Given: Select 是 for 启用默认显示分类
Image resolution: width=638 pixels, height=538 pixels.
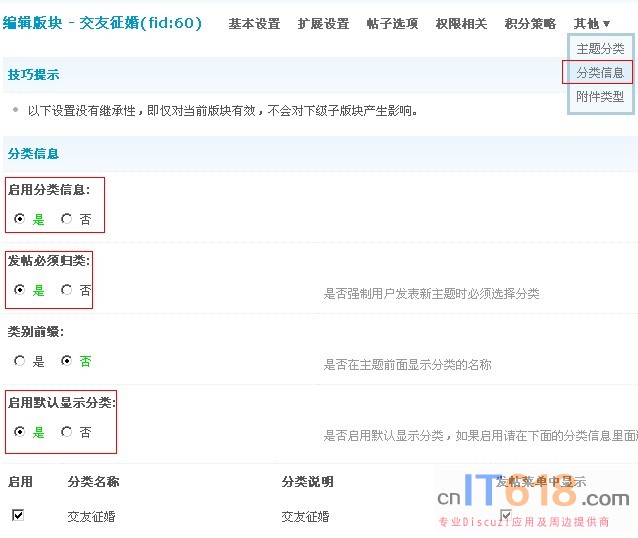Looking at the screenshot, I should click(20, 432).
